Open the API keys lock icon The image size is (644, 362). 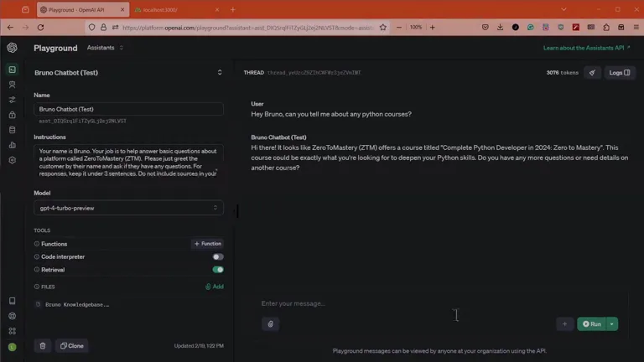[13, 115]
